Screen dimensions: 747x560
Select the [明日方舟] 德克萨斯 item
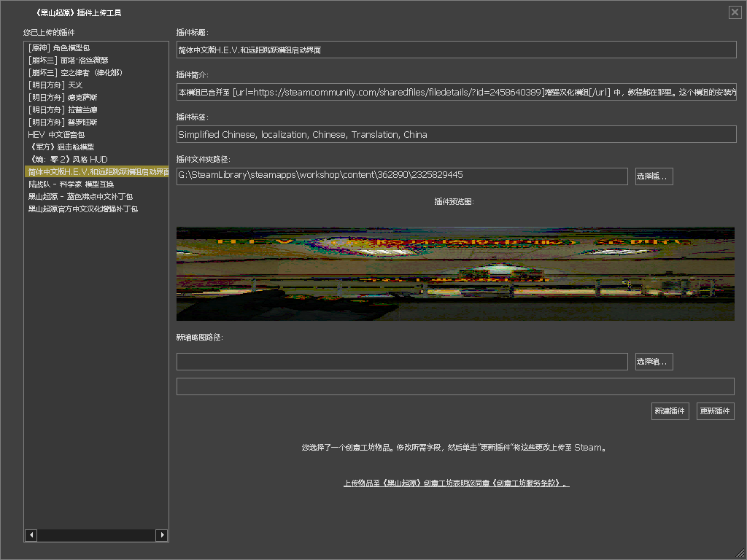96,97
